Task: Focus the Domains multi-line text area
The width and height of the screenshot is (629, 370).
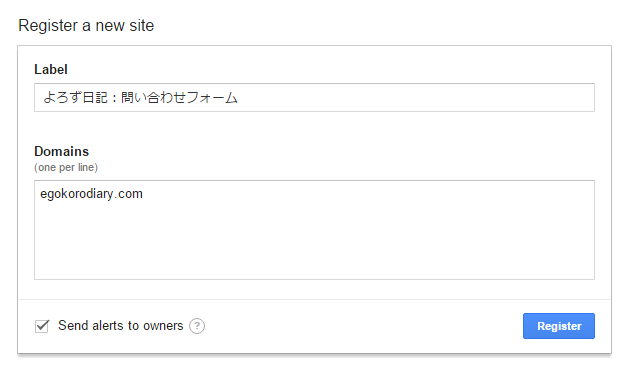Action: click(x=314, y=230)
